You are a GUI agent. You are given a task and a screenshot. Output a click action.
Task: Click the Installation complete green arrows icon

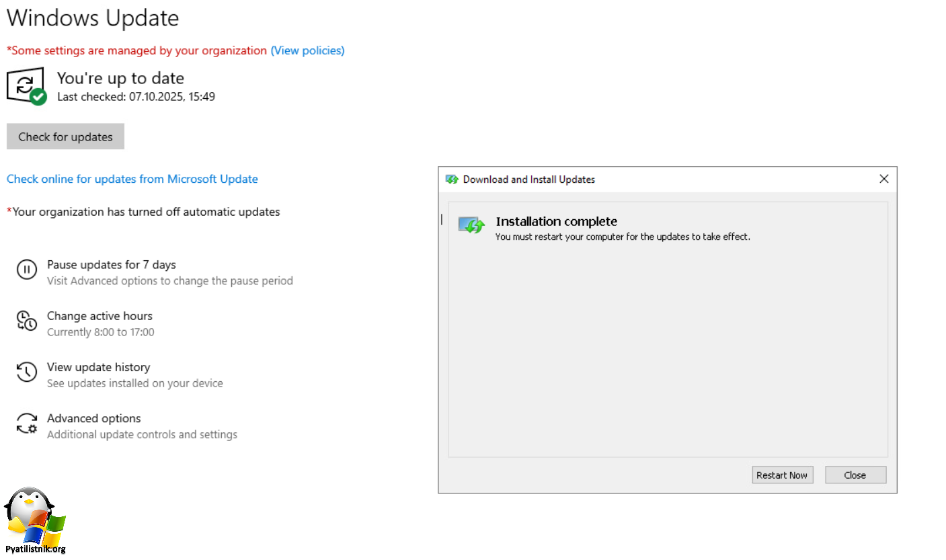point(471,225)
